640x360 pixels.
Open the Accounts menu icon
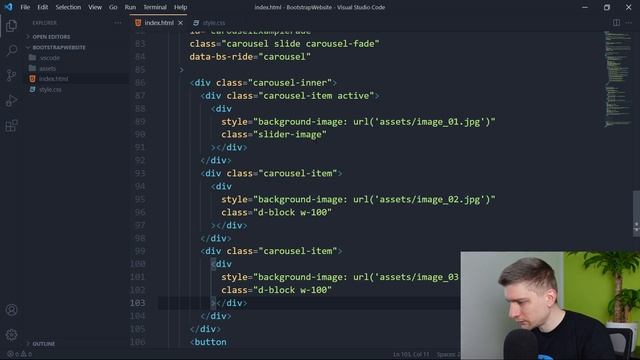click(11, 310)
